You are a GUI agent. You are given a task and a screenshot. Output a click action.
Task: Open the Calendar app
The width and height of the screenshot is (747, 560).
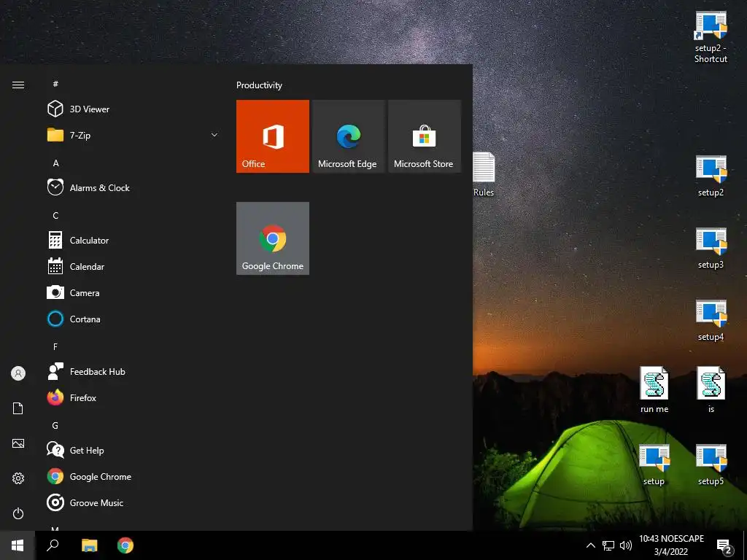click(x=133, y=267)
